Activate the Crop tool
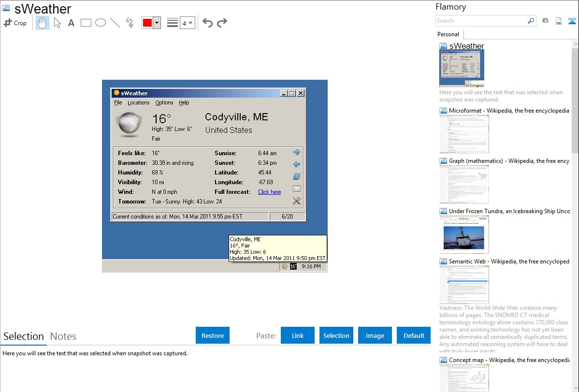The width and height of the screenshot is (579, 392). (x=15, y=23)
